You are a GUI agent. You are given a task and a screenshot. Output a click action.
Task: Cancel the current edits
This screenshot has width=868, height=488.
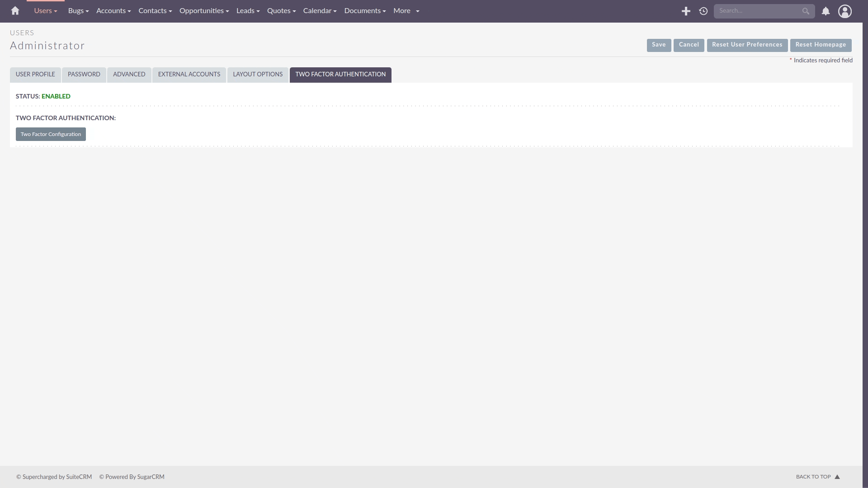click(689, 45)
